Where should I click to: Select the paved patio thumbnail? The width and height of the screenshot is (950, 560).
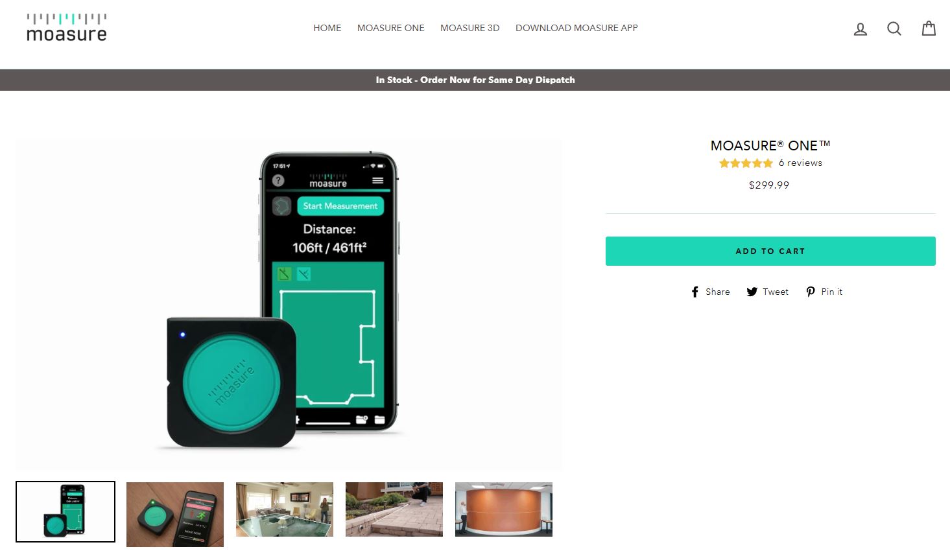[394, 509]
